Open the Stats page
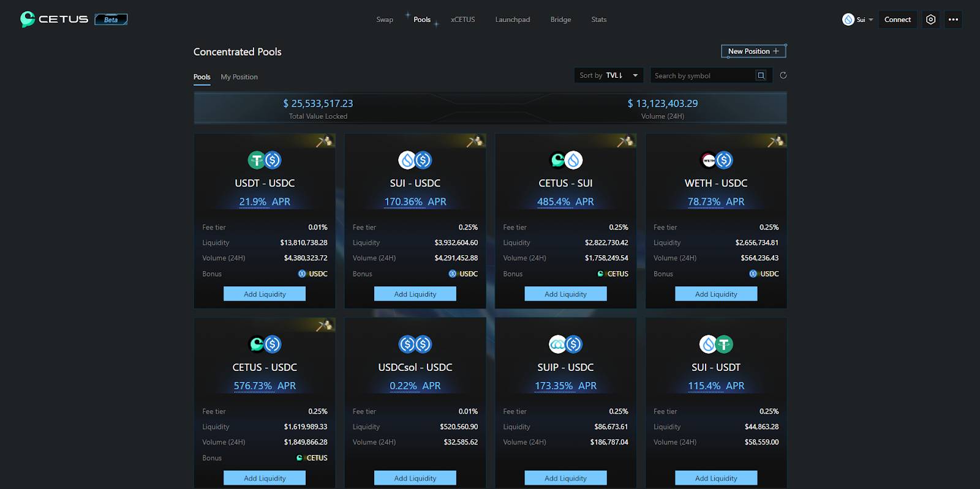The height and width of the screenshot is (489, 980). [x=599, y=20]
